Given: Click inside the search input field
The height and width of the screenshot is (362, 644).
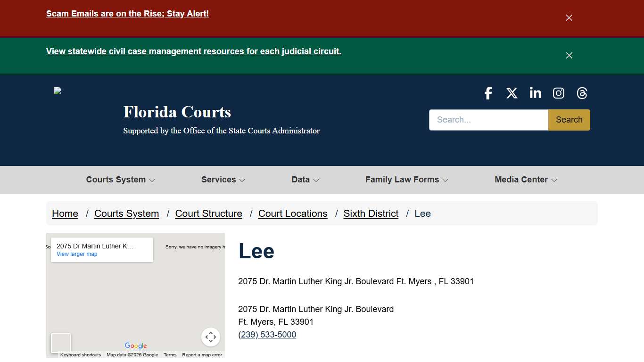Looking at the screenshot, I should [x=488, y=120].
